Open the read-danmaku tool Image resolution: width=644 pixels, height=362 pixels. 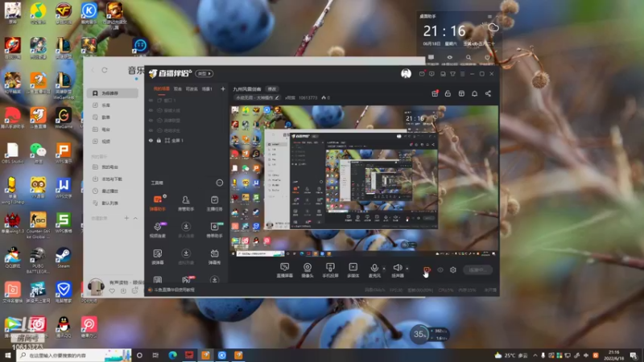point(158,257)
